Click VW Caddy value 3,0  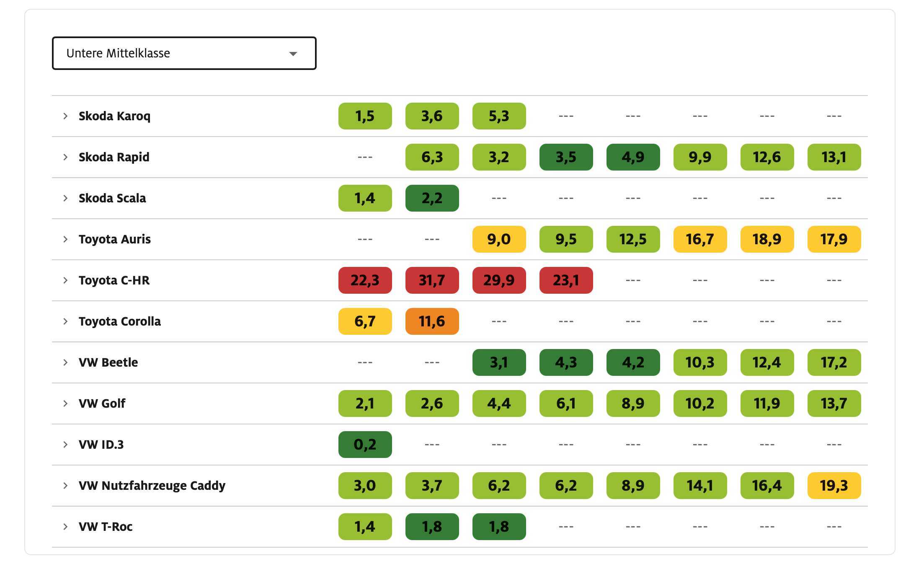click(x=365, y=486)
